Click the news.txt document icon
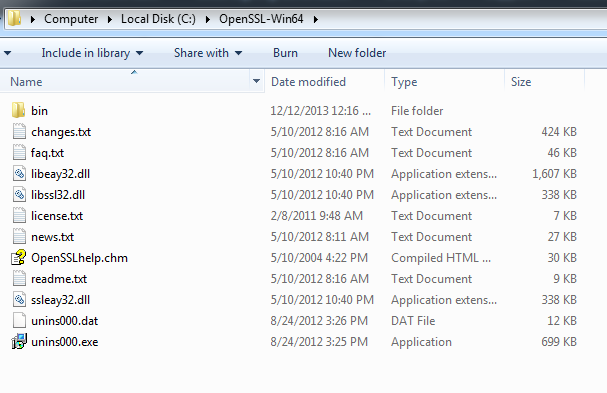This screenshot has width=607, height=393. point(19,236)
